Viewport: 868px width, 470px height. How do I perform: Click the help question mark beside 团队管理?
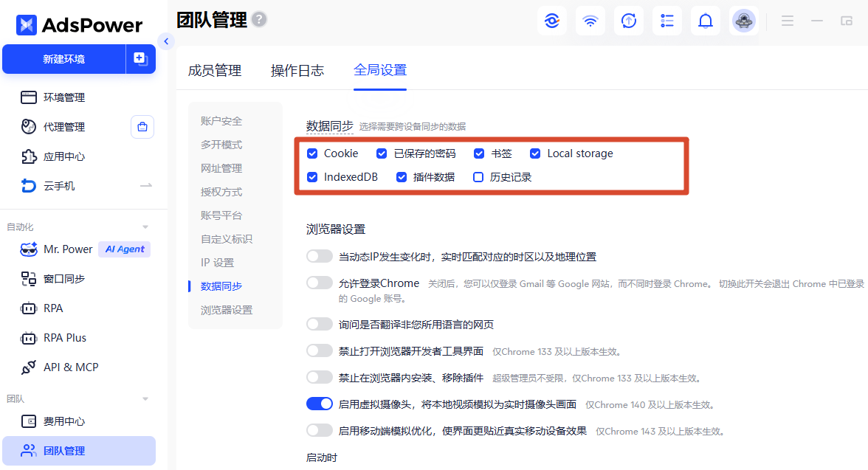[x=259, y=19]
